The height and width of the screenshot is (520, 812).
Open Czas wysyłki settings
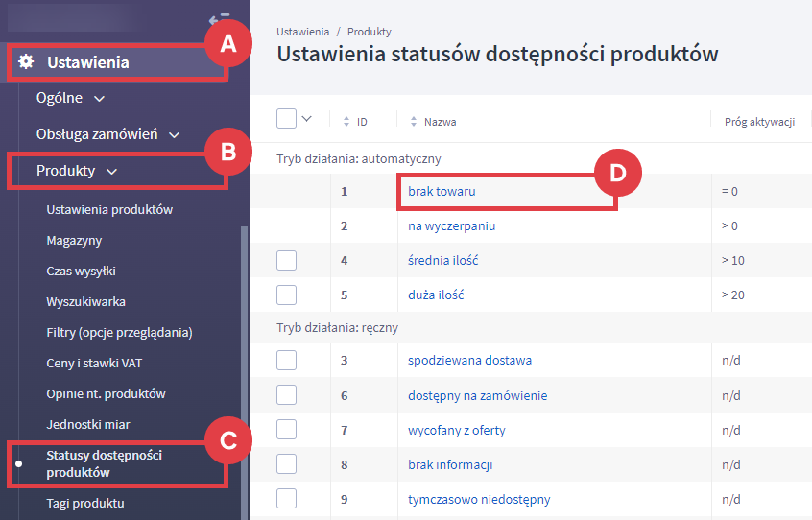81,271
